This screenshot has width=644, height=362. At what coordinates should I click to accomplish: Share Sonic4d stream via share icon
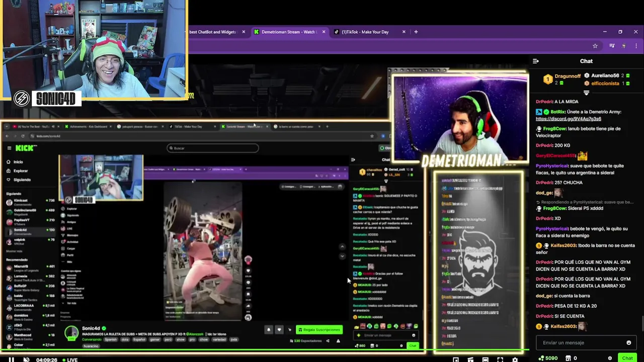point(328,341)
